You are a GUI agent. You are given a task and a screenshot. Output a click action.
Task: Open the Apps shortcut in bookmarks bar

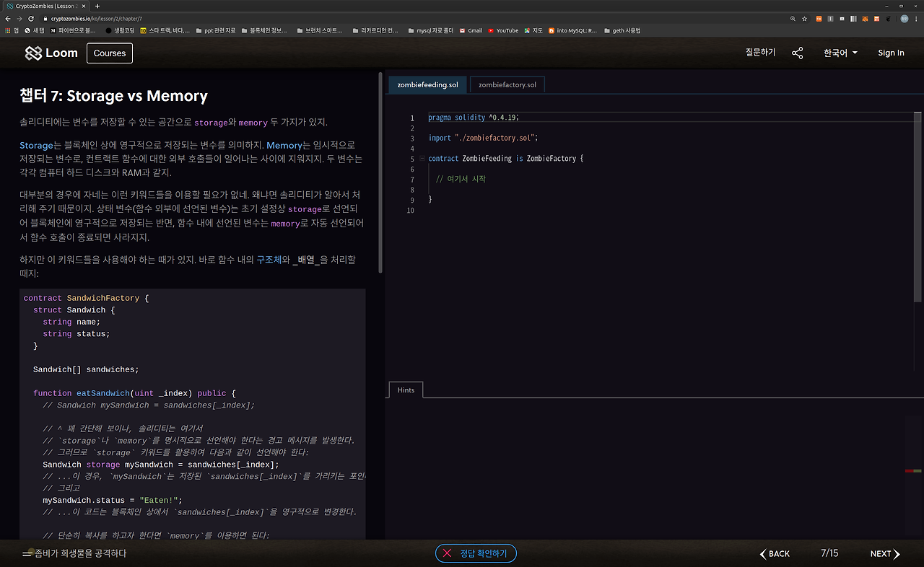(x=12, y=30)
